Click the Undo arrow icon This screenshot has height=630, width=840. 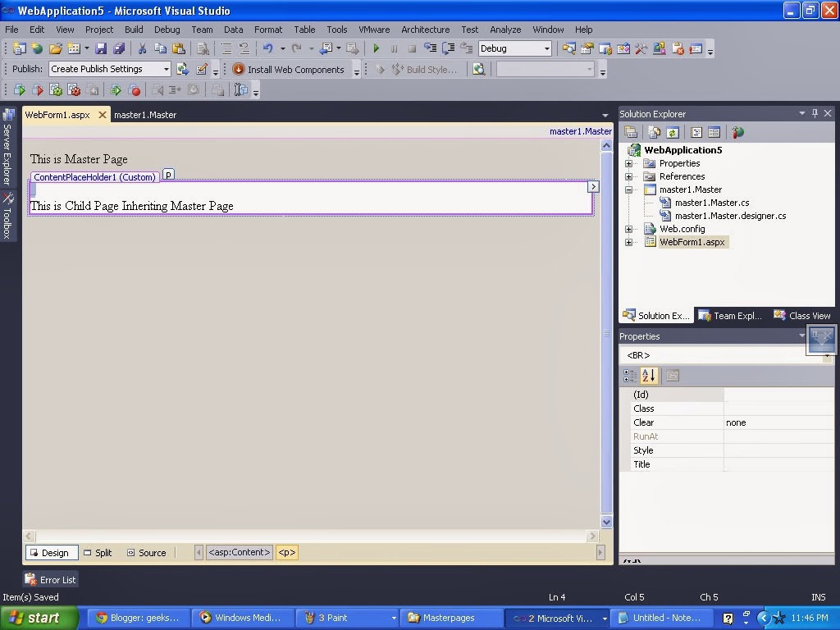point(268,48)
